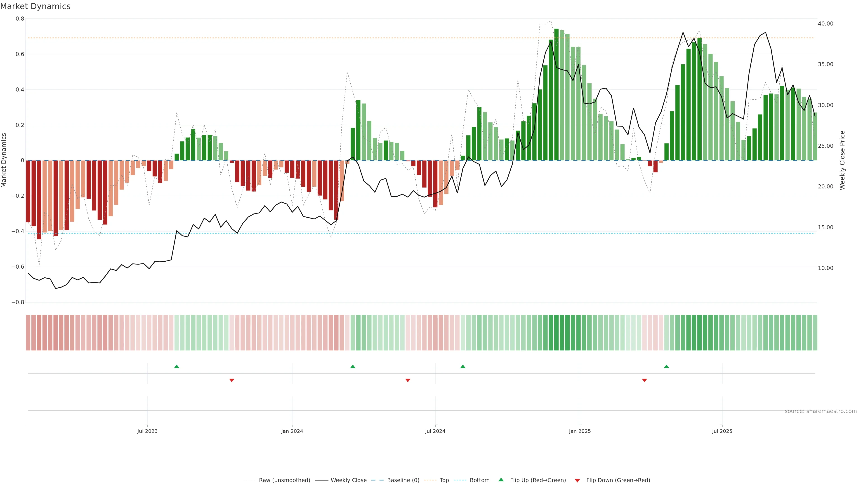Select the Jul 2023 x-axis label

coord(147,431)
